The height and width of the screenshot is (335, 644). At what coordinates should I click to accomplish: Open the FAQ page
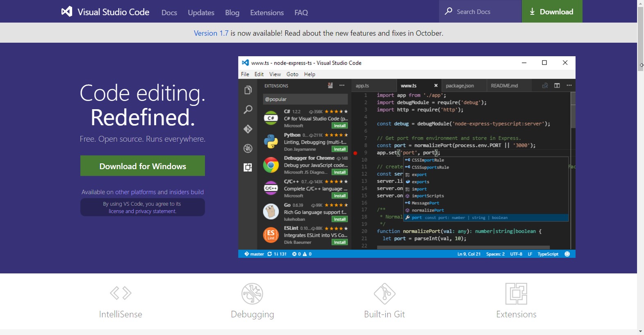pyautogui.click(x=301, y=13)
